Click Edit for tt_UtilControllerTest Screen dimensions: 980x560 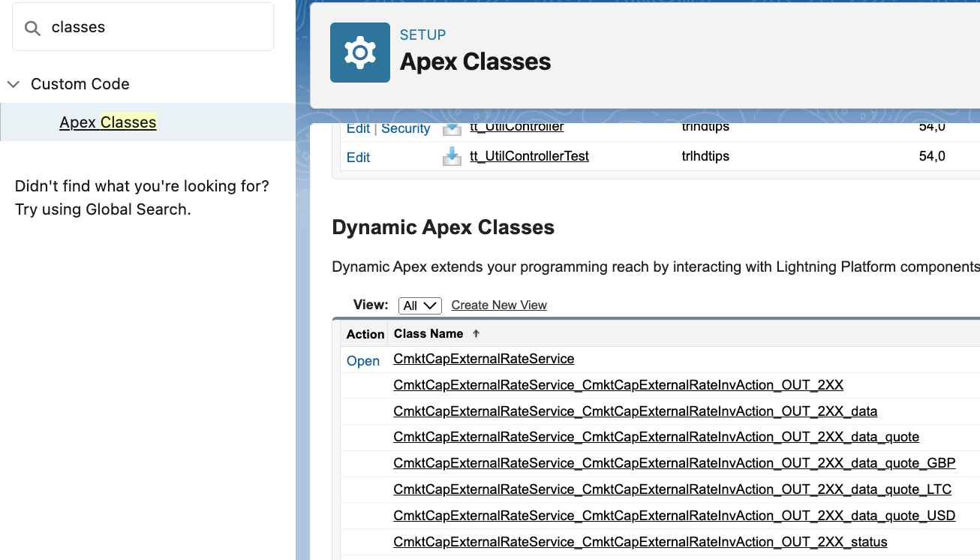click(358, 157)
